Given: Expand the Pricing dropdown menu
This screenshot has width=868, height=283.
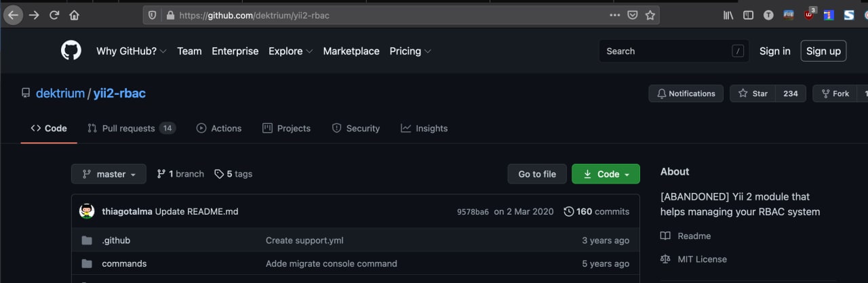Looking at the screenshot, I should tap(410, 51).
